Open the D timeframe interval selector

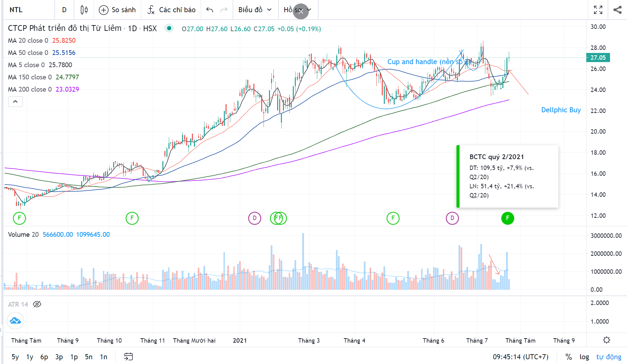pos(64,10)
